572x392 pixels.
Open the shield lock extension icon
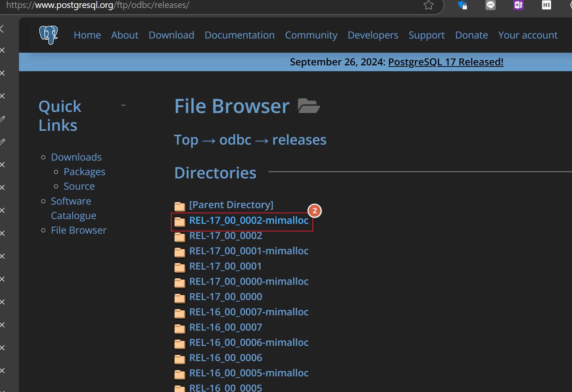[x=463, y=5]
